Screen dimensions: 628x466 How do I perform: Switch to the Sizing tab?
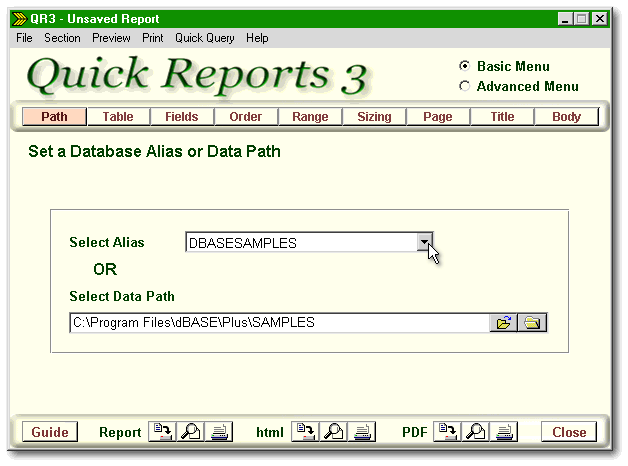pyautogui.click(x=374, y=116)
